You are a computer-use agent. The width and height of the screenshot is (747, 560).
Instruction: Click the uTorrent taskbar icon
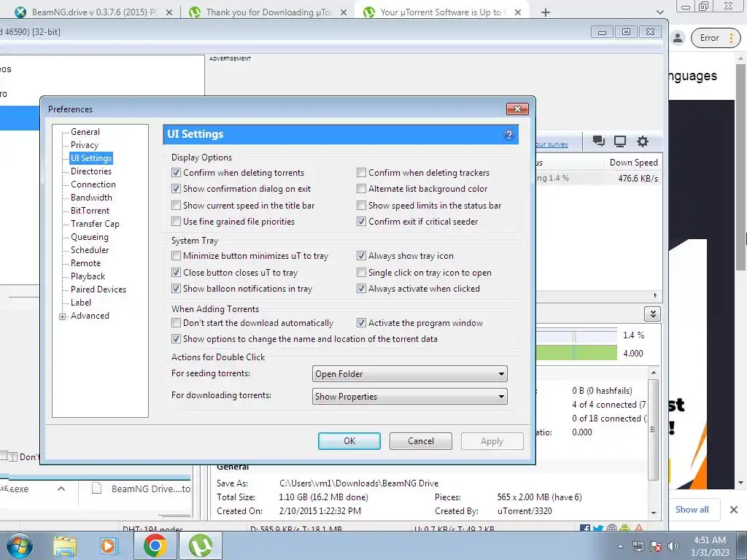201,545
